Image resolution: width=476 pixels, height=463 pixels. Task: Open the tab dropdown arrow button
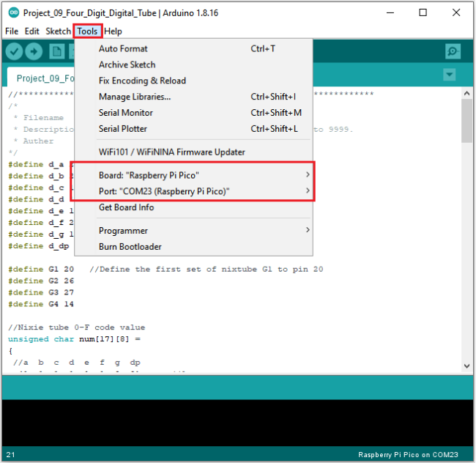450,75
